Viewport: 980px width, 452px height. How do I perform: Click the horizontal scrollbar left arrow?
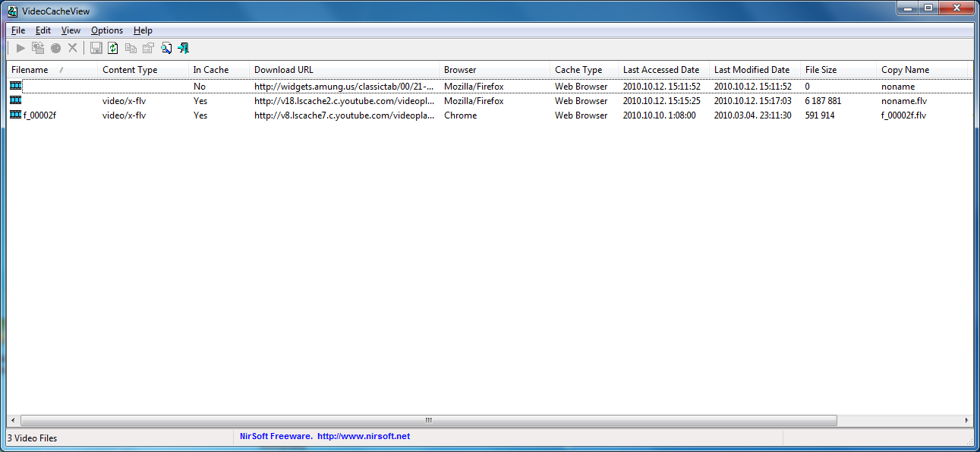pyautogui.click(x=13, y=420)
